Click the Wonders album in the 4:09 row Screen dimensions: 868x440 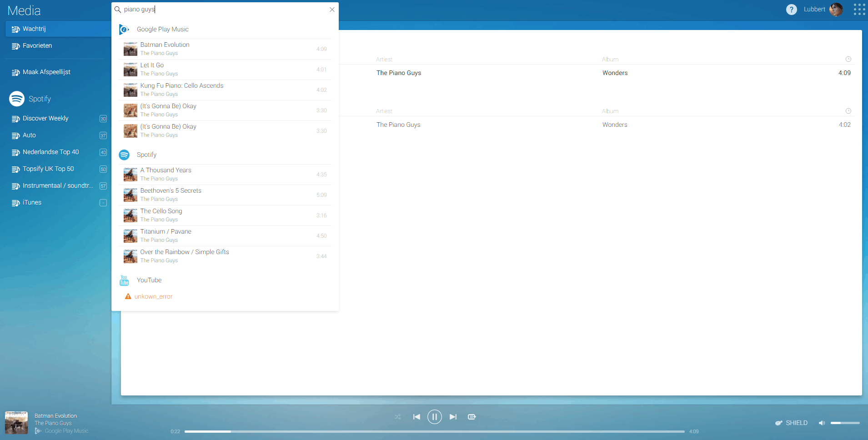click(x=615, y=73)
